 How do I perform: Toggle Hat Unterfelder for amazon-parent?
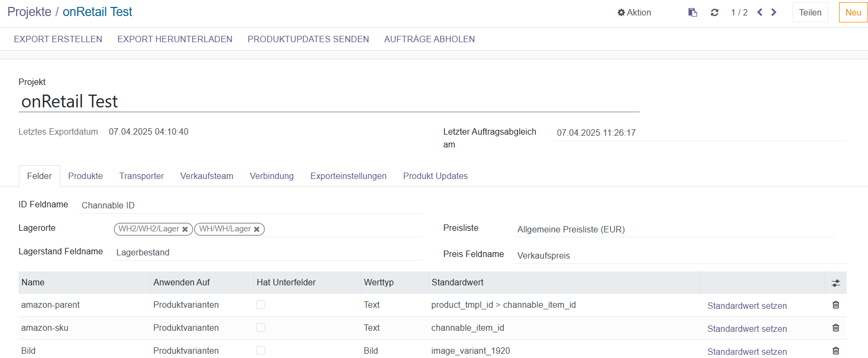(260, 305)
